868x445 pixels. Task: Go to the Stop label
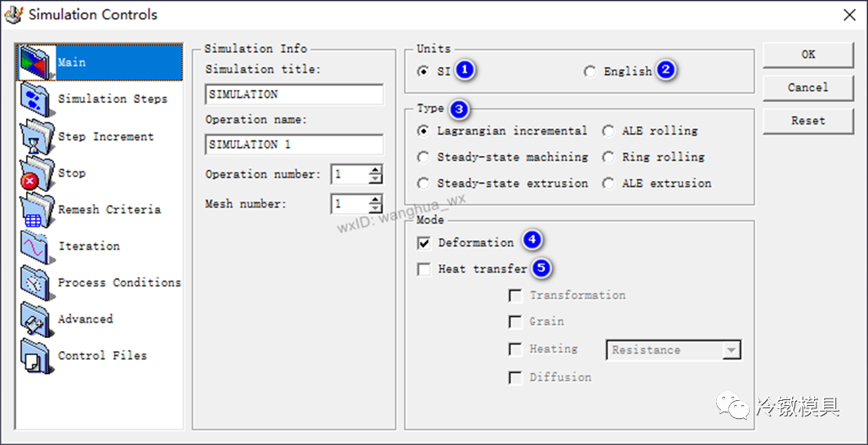[x=72, y=172]
